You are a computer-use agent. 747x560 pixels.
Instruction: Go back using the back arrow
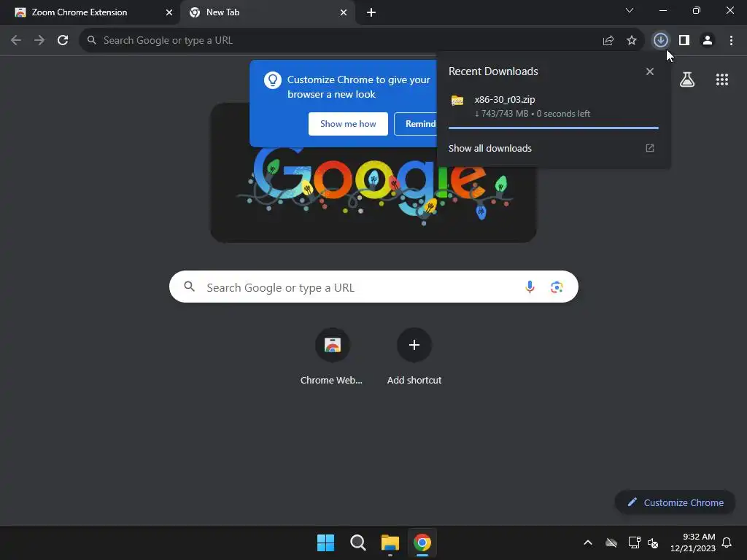pyautogui.click(x=16, y=41)
